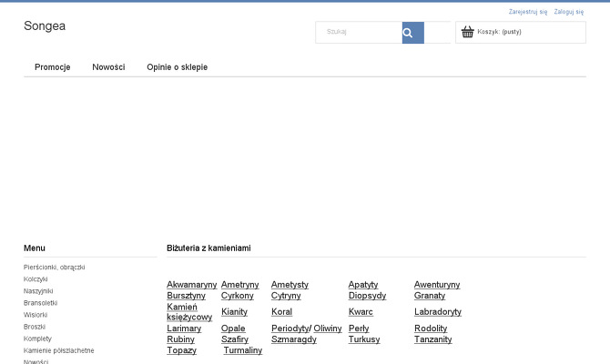Select Naszyjniki in side menu
This screenshot has width=610, height=364.
[38, 291]
